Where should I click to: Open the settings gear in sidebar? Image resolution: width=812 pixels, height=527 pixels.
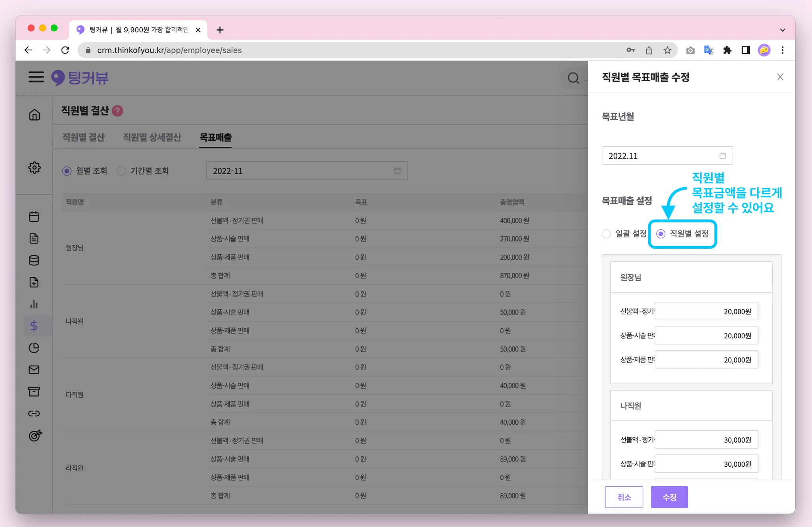(x=34, y=167)
